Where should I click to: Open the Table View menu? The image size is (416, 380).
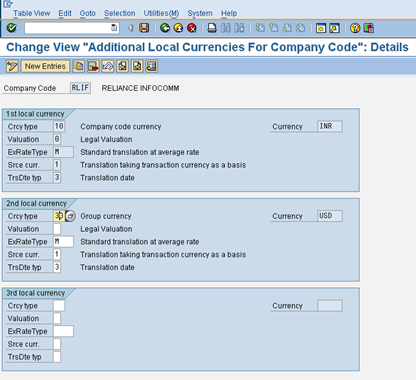click(32, 13)
